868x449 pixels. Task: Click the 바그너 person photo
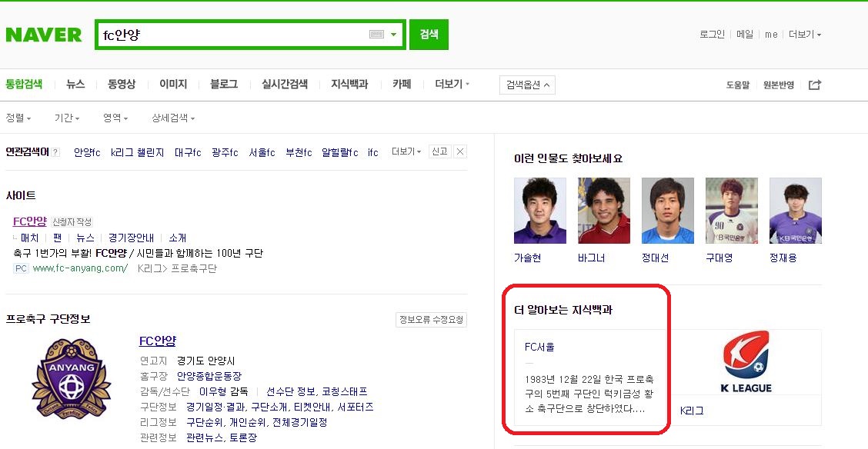tap(604, 211)
